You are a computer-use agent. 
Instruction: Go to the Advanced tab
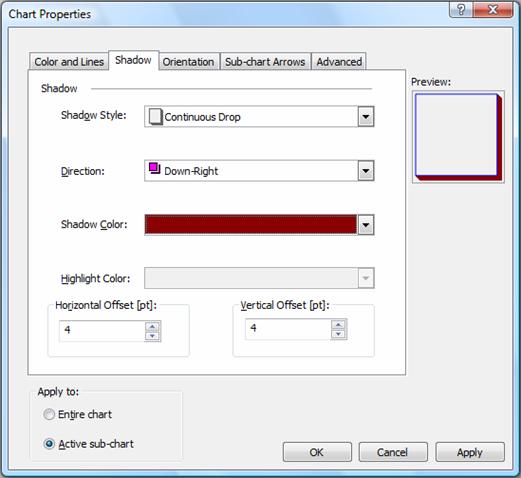point(339,62)
